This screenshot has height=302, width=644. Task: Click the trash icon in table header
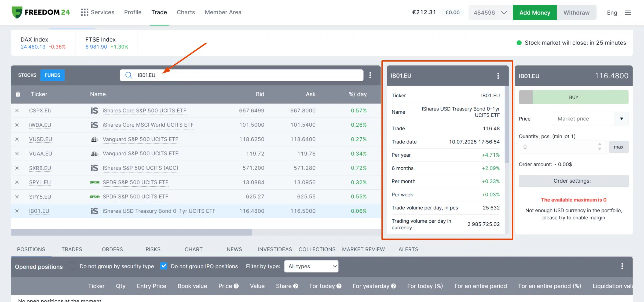[18, 94]
